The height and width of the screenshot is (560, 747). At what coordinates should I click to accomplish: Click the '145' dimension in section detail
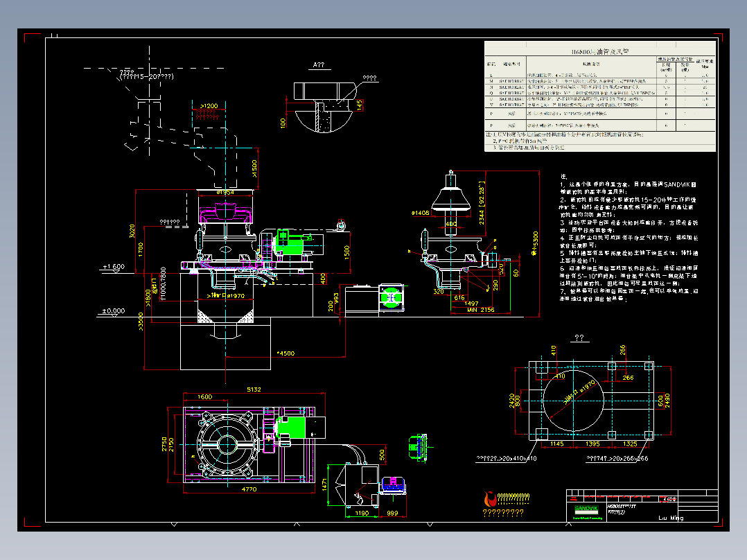point(360,105)
